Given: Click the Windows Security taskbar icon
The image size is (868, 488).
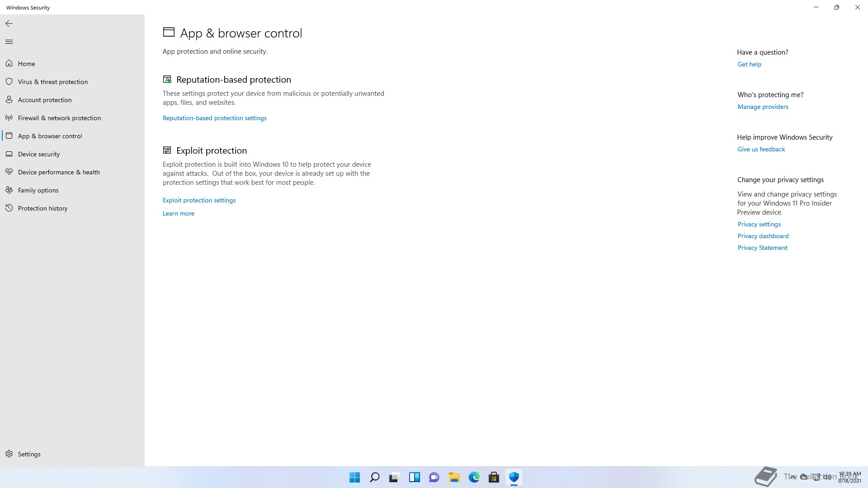Looking at the screenshot, I should click(514, 477).
